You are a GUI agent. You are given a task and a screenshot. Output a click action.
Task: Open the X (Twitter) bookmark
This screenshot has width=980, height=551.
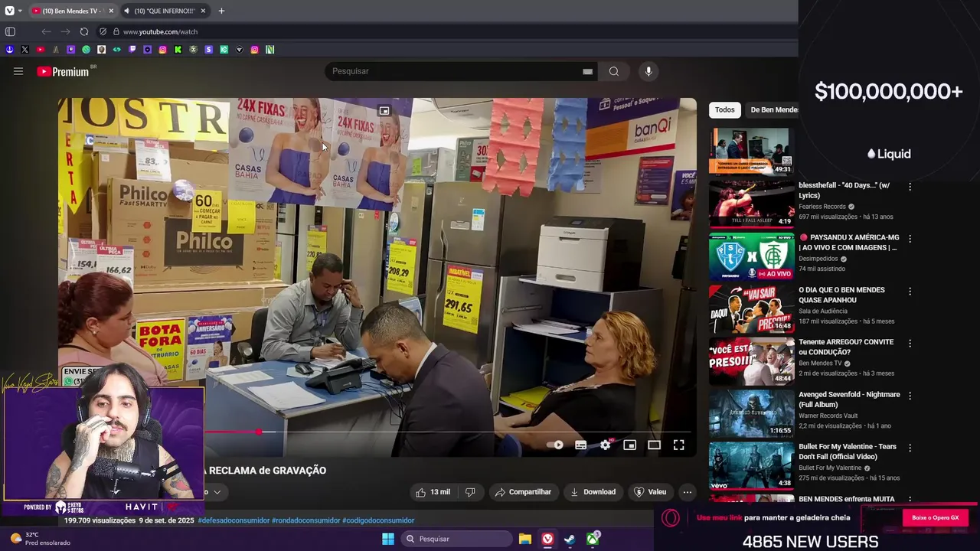point(24,50)
